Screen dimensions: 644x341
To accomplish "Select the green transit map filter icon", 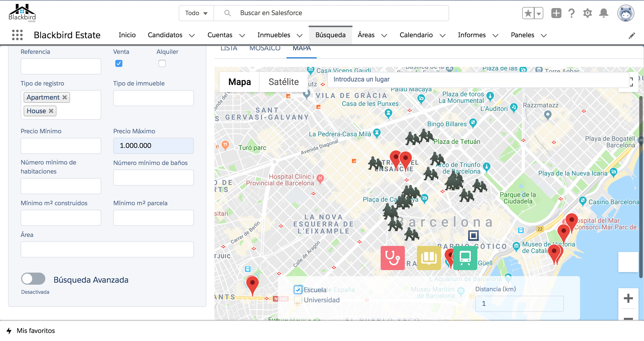I will coord(465,258).
